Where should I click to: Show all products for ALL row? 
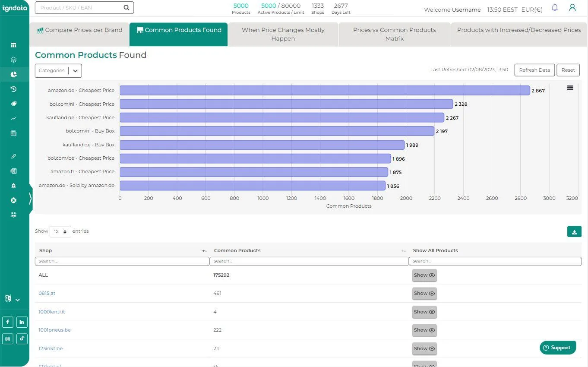(424, 275)
